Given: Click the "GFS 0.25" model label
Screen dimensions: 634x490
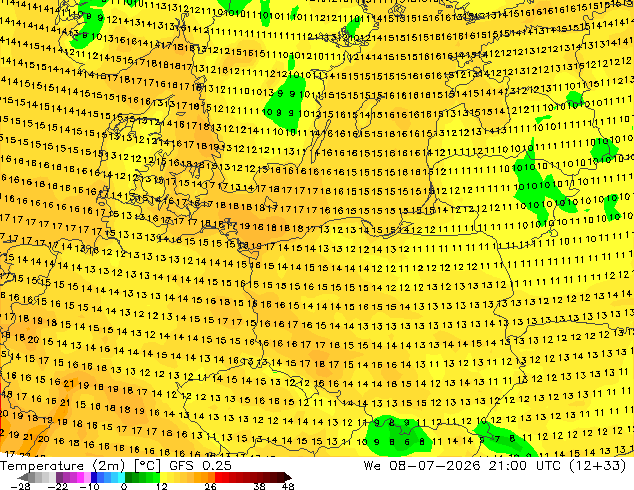Looking at the screenshot, I should pos(200,465).
